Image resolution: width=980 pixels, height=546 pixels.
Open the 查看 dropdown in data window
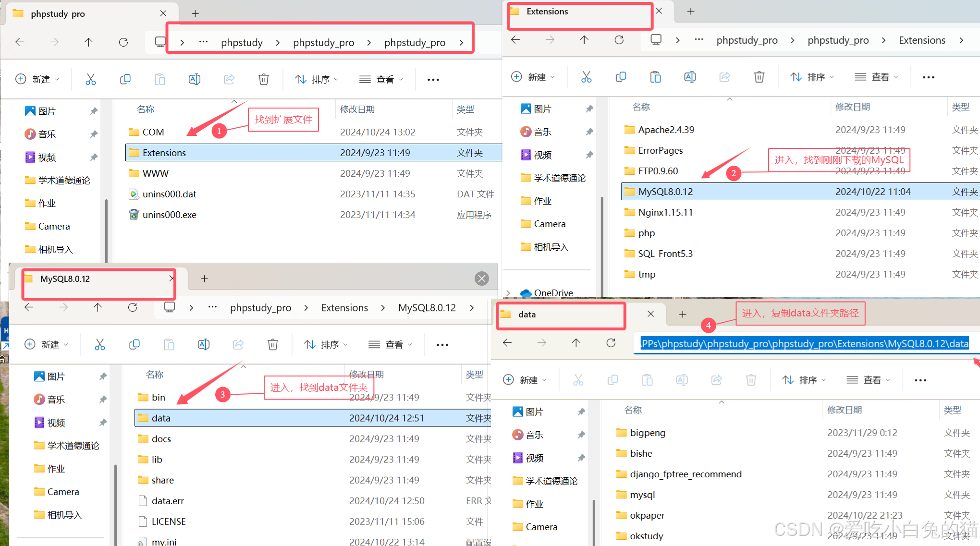[x=869, y=380]
